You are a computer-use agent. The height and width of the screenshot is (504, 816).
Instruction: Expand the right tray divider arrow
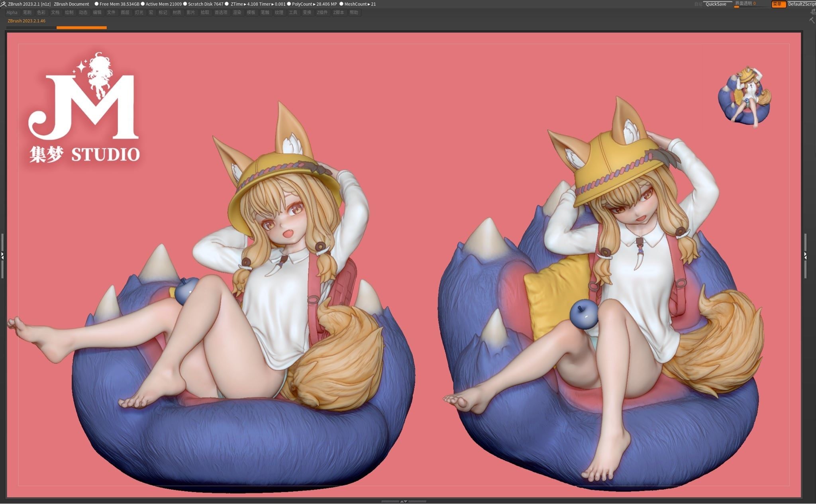click(805, 256)
